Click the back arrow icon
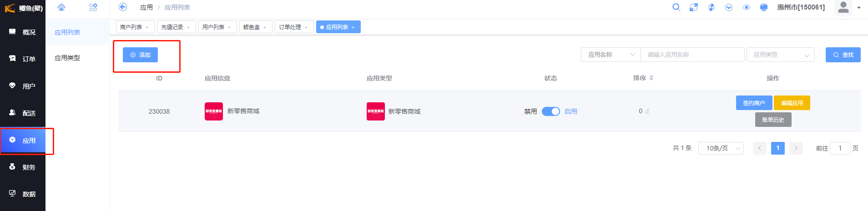 122,7
